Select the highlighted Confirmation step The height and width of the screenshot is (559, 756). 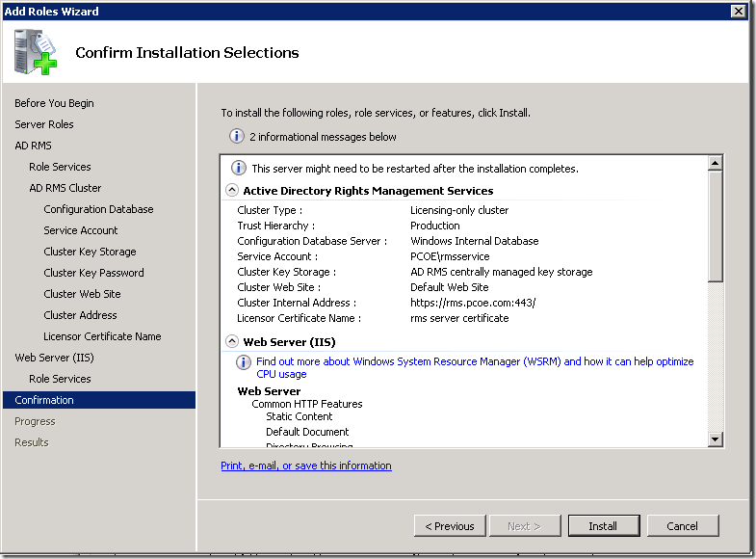coord(99,400)
